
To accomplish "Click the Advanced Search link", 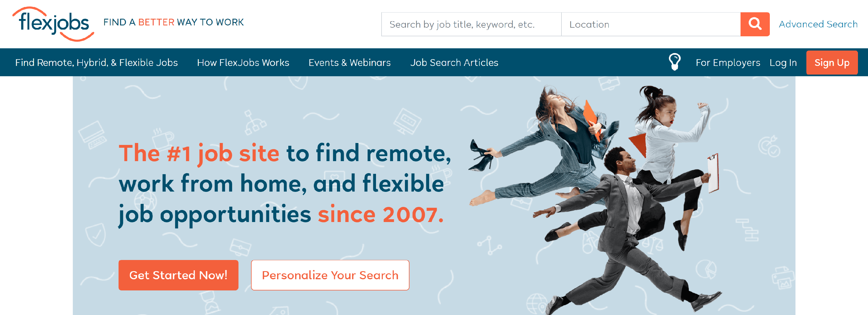I will tap(818, 24).
